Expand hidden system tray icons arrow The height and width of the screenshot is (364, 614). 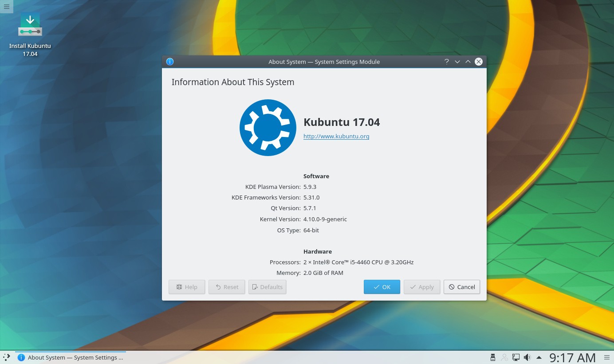539,357
